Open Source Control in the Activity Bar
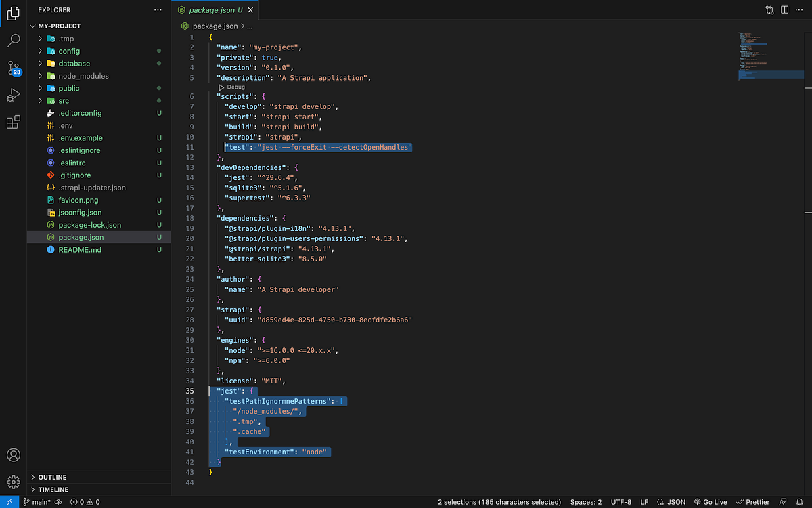The width and height of the screenshot is (812, 508). coord(14,68)
